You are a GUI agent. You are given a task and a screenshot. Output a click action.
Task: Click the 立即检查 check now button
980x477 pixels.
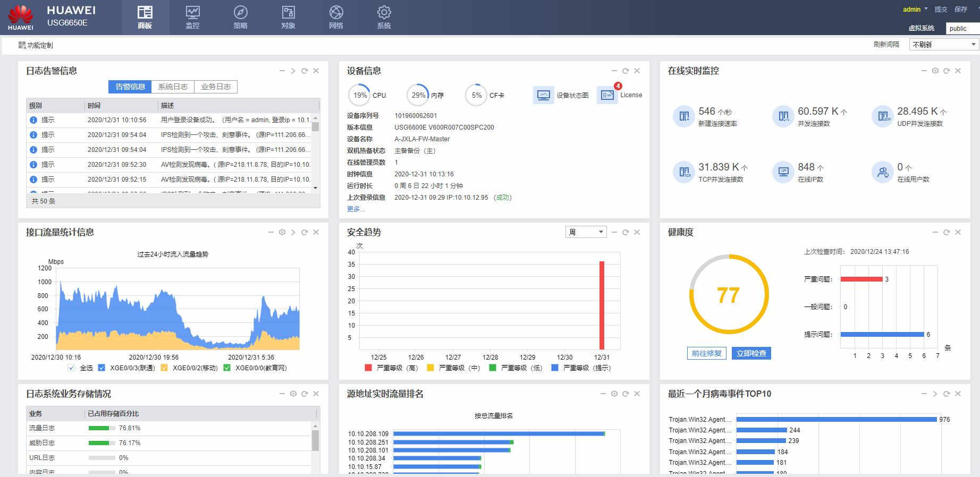point(751,353)
